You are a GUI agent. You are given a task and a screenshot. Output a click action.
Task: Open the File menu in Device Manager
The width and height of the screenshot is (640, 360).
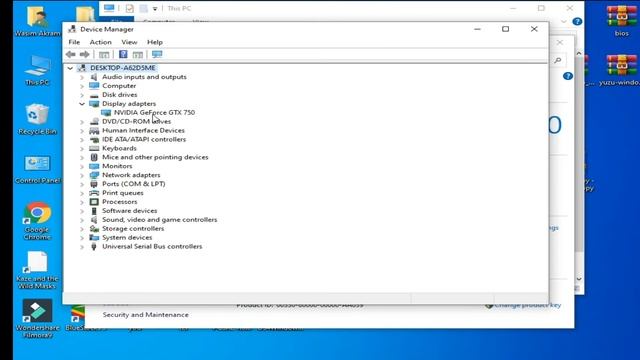pyautogui.click(x=74, y=42)
